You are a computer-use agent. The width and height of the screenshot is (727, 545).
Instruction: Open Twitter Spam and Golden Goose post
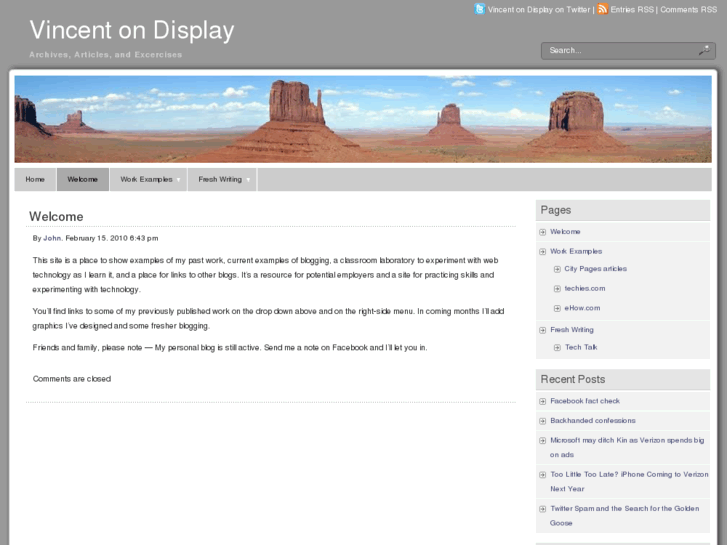[x=625, y=515]
